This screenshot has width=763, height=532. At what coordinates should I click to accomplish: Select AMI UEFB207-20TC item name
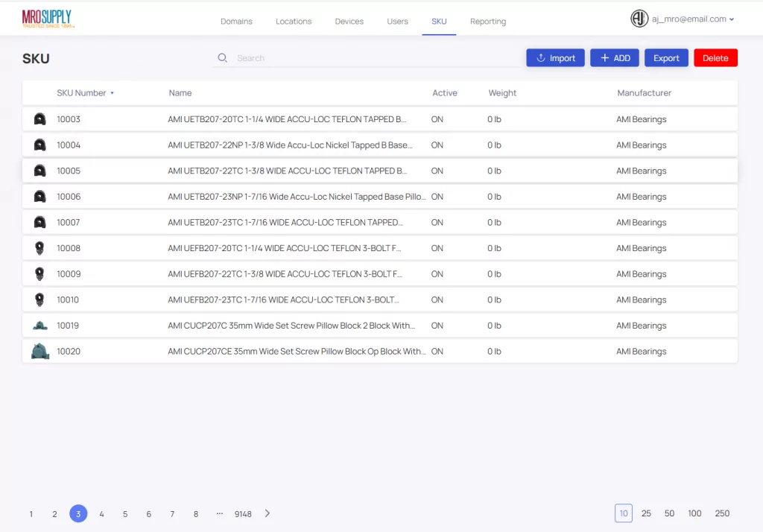[285, 248]
